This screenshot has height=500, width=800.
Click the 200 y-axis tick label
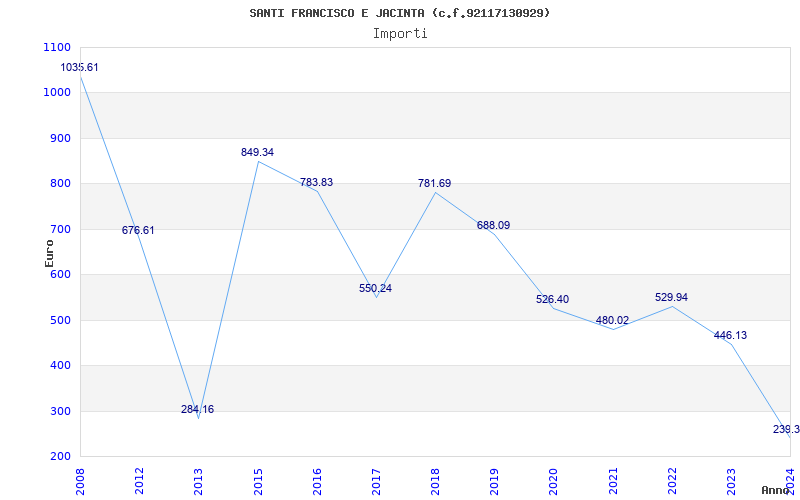coord(60,456)
